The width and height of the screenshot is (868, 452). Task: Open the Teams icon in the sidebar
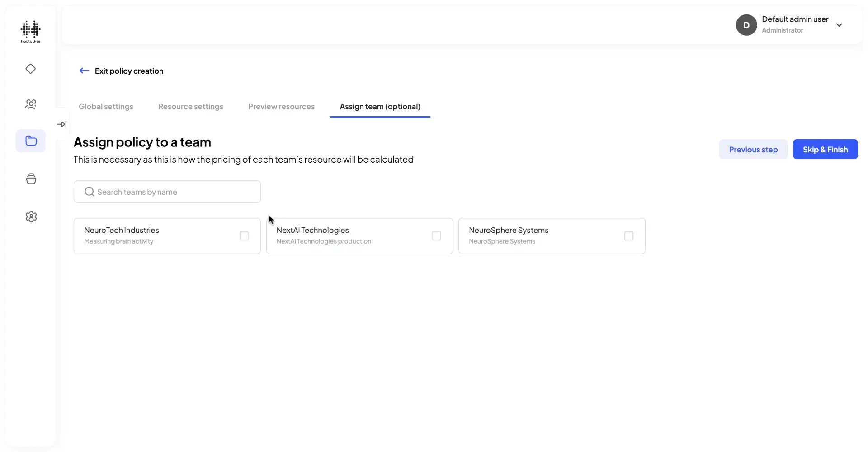point(30,104)
